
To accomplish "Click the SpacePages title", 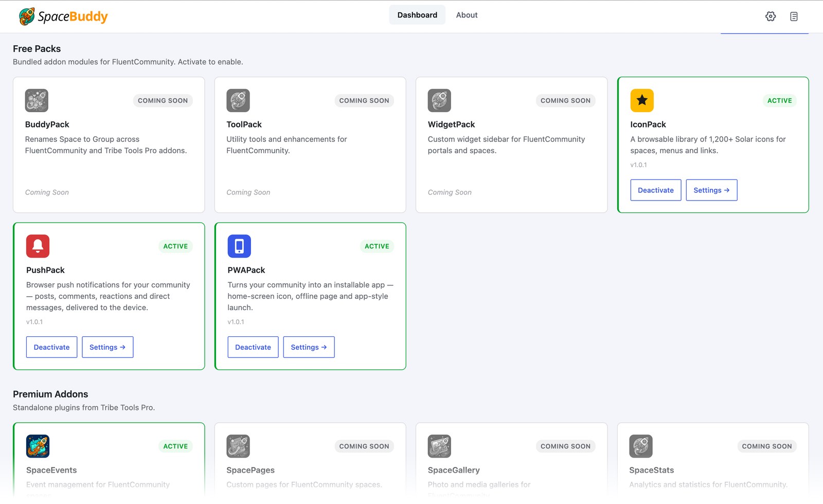I will 251,470.
